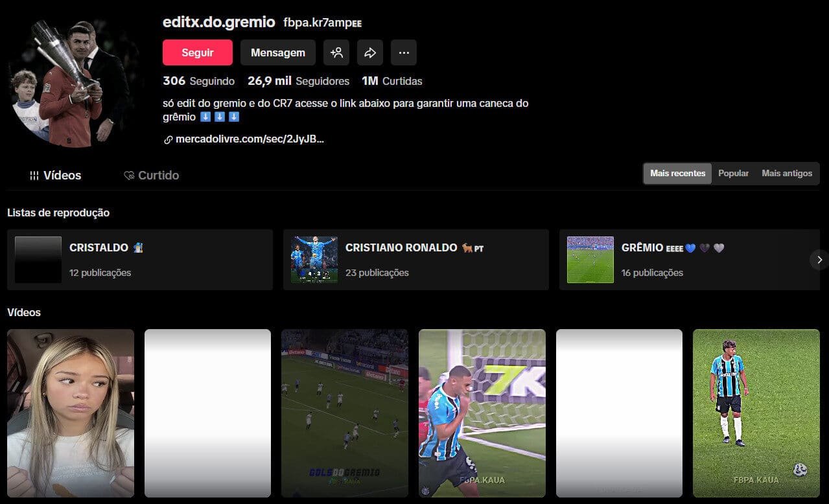
Task: Switch to the Curtido tab
Action: [x=151, y=175]
